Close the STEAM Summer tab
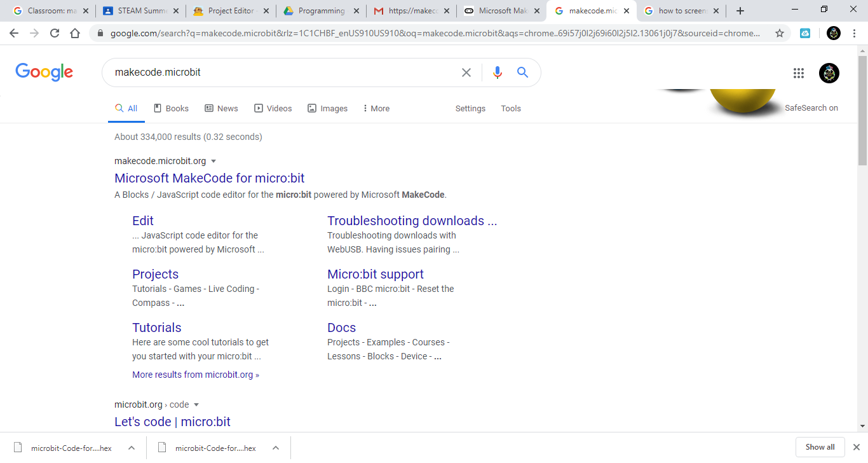Screen dimensions: 868x463 [176, 11]
